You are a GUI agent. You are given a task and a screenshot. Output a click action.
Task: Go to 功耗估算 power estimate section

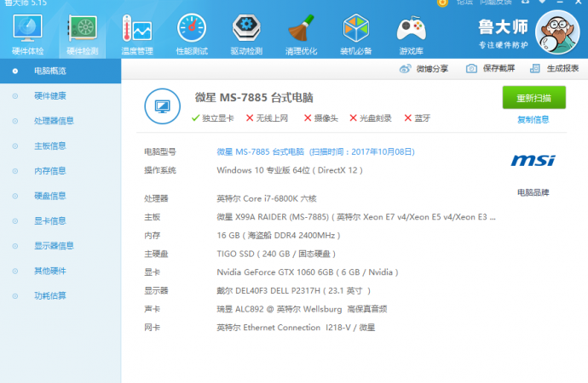[49, 296]
